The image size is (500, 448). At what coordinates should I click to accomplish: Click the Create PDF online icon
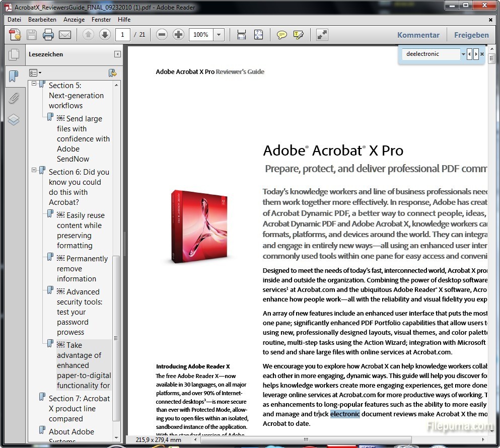point(15,35)
